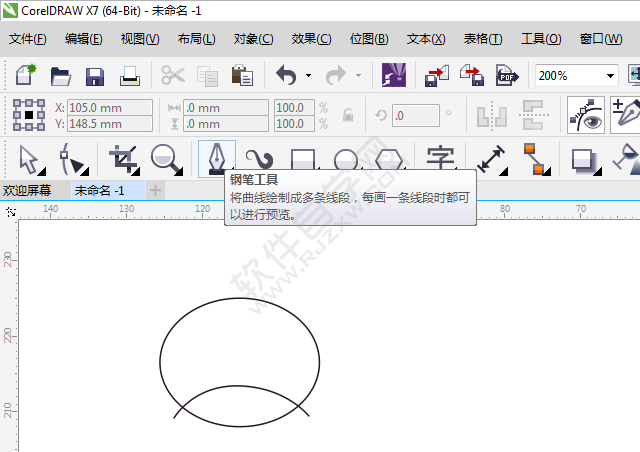Open the 视图(V) menu

pyautogui.click(x=140, y=39)
